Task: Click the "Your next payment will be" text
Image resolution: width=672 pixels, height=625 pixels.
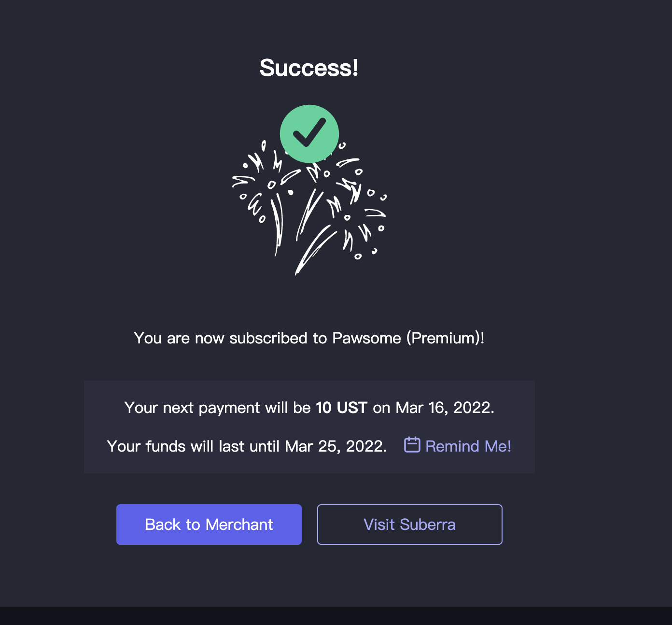Action: coord(217,408)
